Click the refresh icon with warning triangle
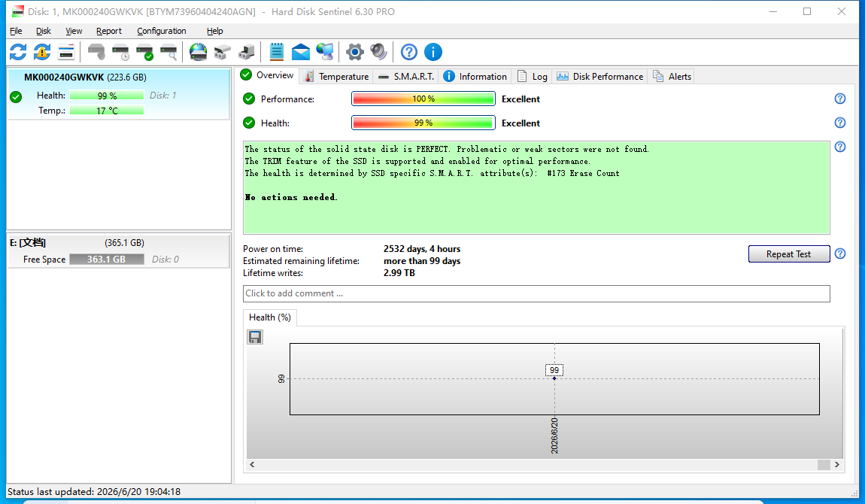Screen dimensions: 865x504 click(x=42, y=53)
